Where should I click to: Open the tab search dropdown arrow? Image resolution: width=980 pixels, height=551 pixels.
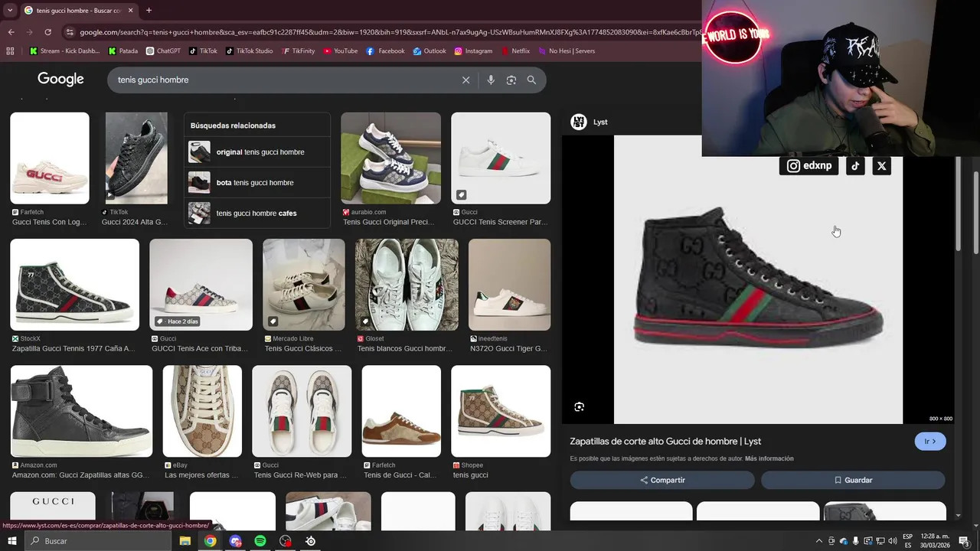[10, 10]
